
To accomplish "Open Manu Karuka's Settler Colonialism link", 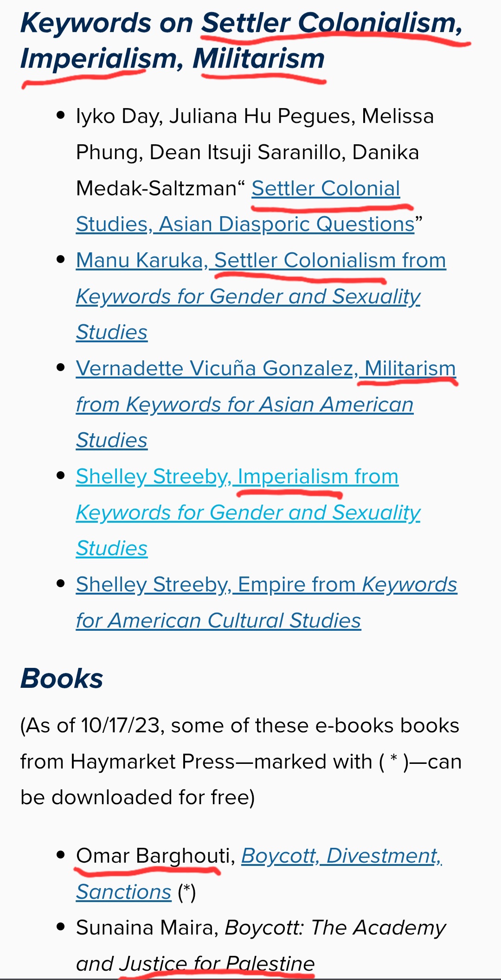I will tap(261, 261).
